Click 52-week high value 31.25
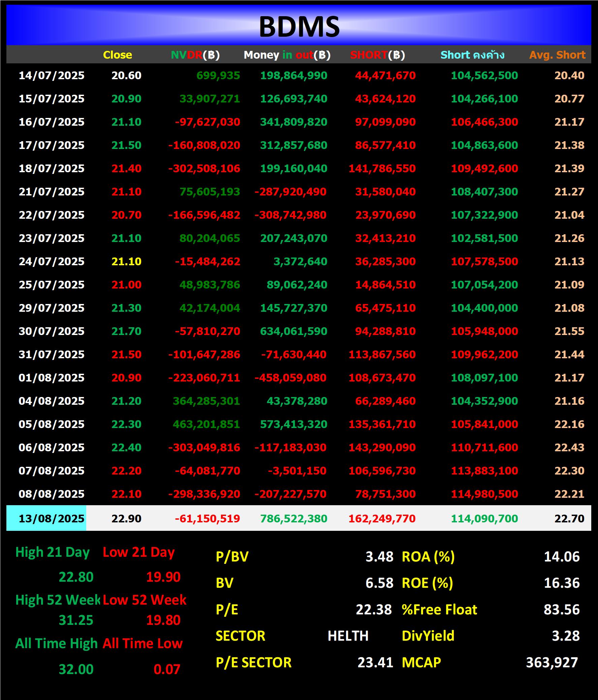Image resolution: width=598 pixels, height=700 pixels. 76,620
